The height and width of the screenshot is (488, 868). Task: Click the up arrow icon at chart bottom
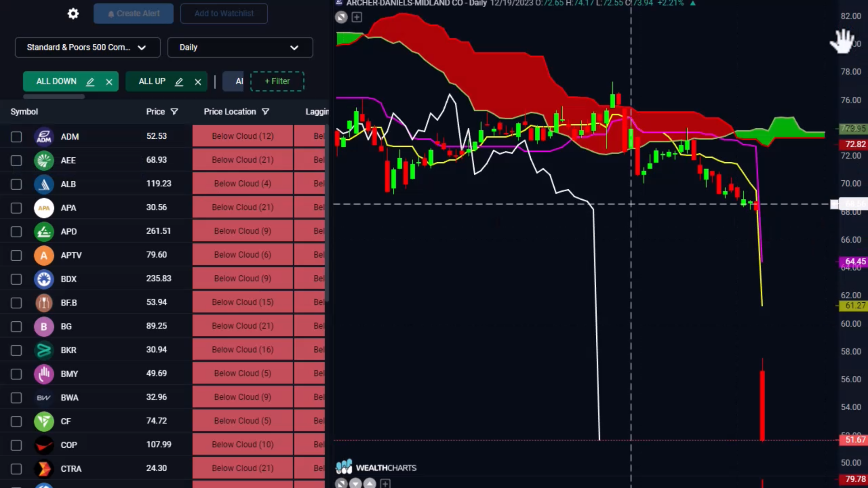(x=370, y=483)
